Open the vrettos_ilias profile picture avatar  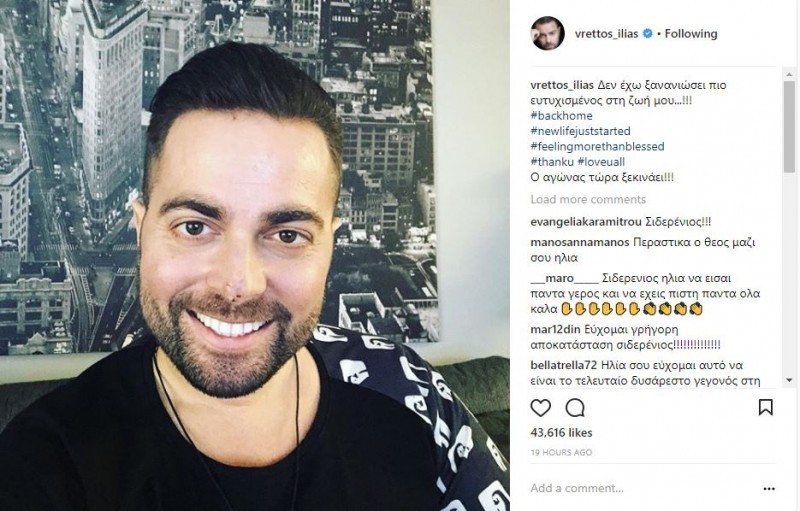pyautogui.click(x=548, y=34)
